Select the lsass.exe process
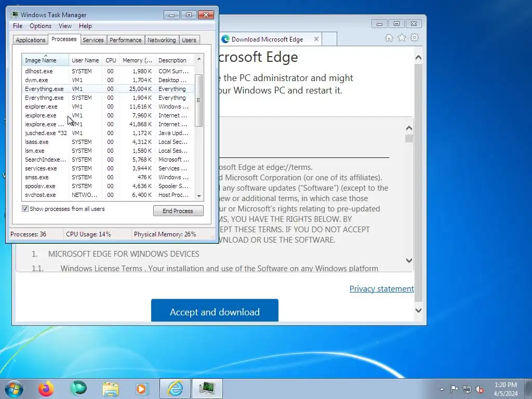This screenshot has height=399, width=532. coord(109,142)
